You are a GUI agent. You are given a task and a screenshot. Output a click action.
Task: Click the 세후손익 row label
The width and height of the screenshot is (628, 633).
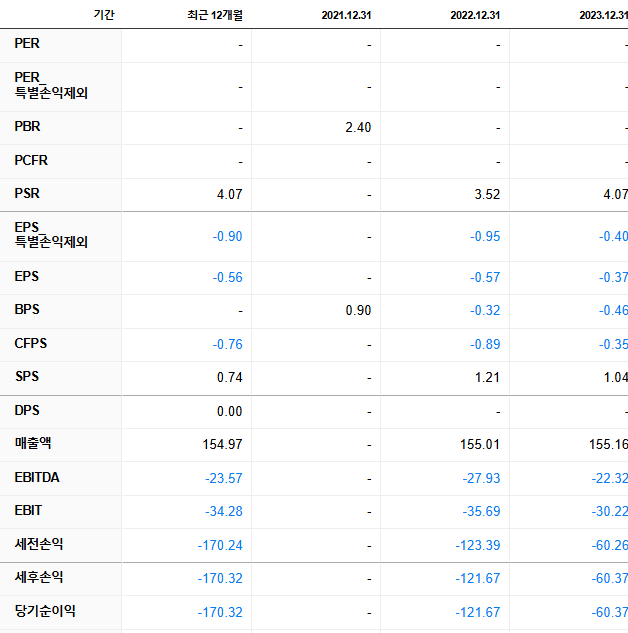point(39,577)
